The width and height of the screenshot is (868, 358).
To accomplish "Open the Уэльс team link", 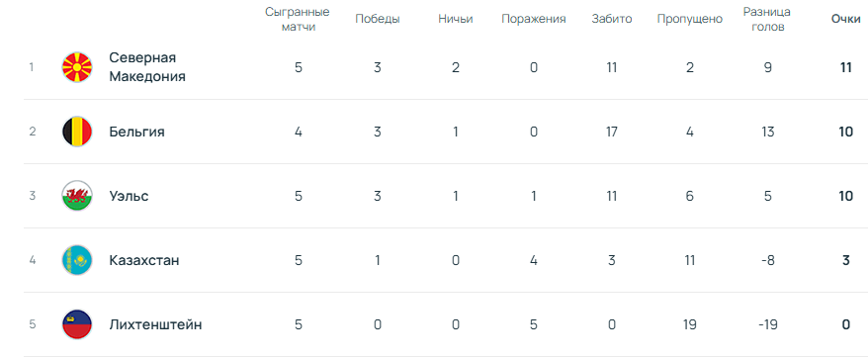I will (x=129, y=196).
